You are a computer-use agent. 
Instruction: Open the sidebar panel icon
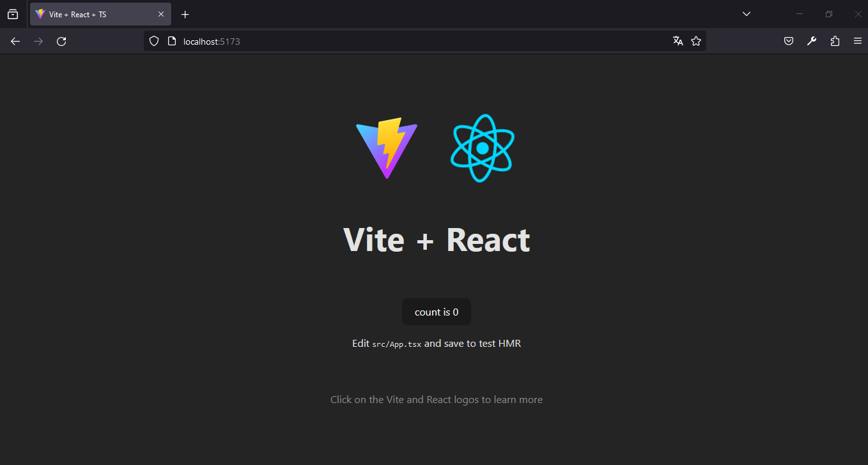13,13
